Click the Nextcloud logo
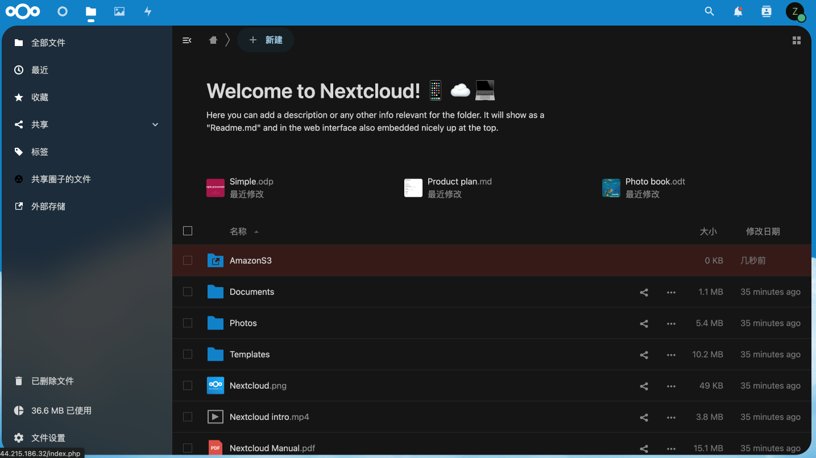Viewport: 816px width, 458px height. coord(23,11)
